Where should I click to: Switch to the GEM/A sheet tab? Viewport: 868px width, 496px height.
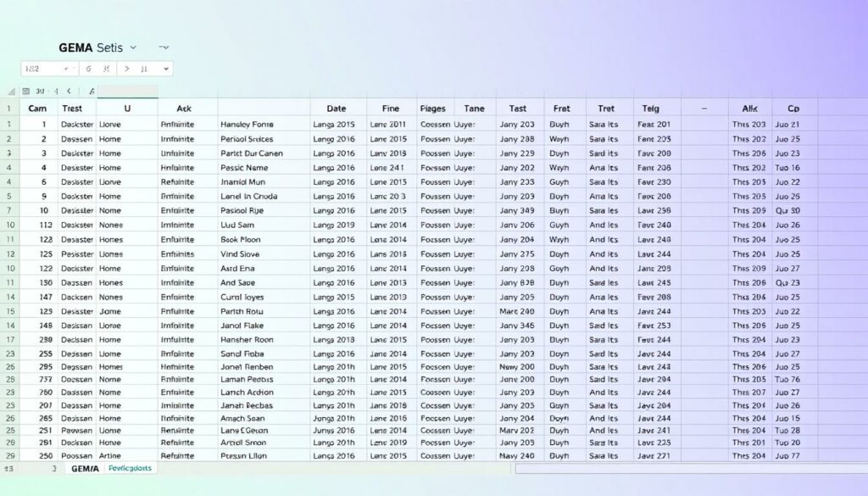(85, 468)
